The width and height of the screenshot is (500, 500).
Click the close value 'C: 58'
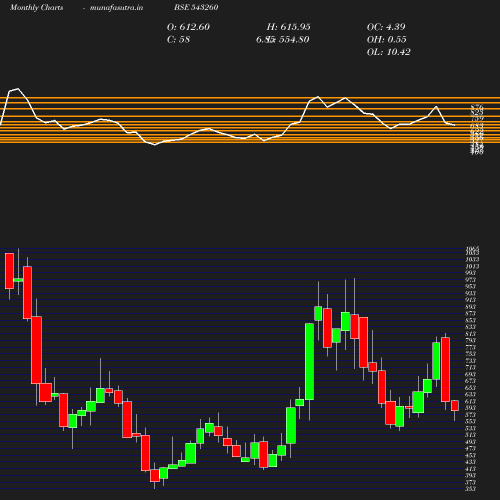click(x=178, y=39)
